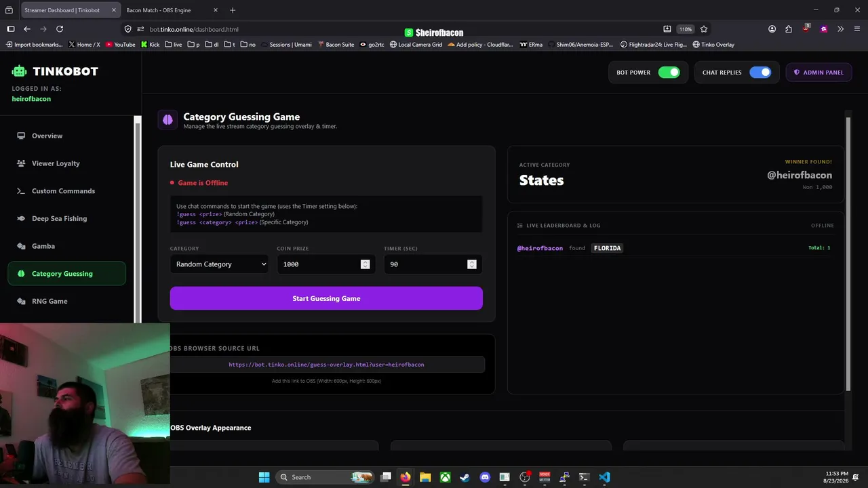Image resolution: width=868 pixels, height=488 pixels.
Task: Adjust the Timer seconds stepper arrows
Action: point(472,264)
